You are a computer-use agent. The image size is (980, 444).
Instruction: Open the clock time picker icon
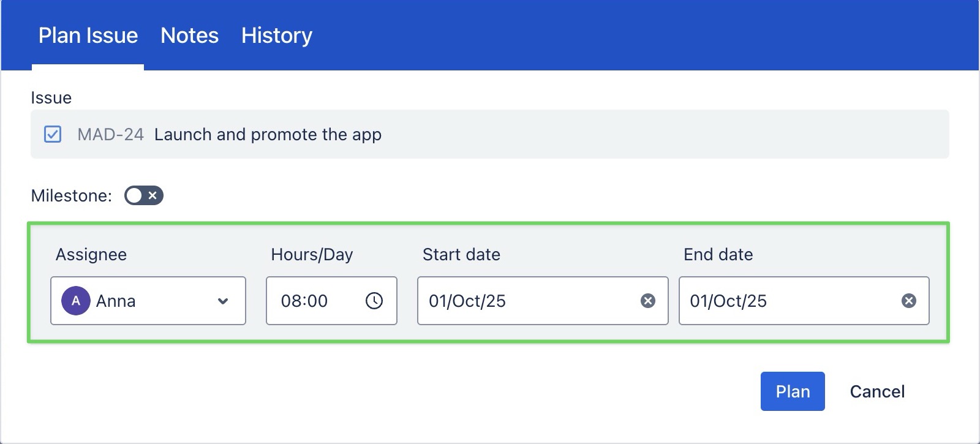[x=374, y=301]
